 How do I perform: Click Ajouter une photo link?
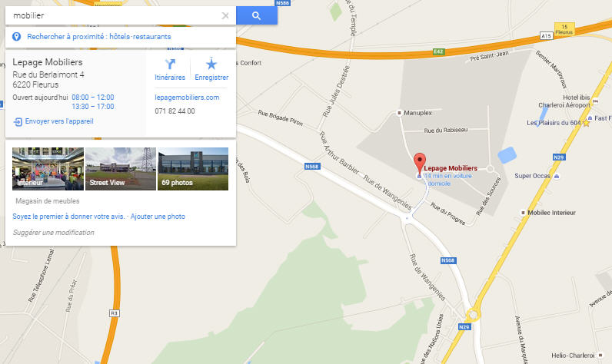tap(158, 217)
